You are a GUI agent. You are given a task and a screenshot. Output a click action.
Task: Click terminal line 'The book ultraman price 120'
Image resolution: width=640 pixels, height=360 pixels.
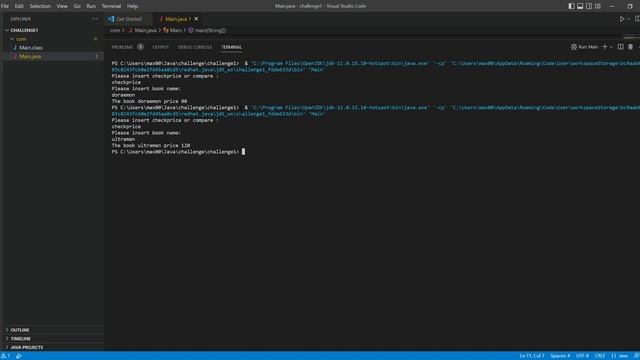coord(151,145)
